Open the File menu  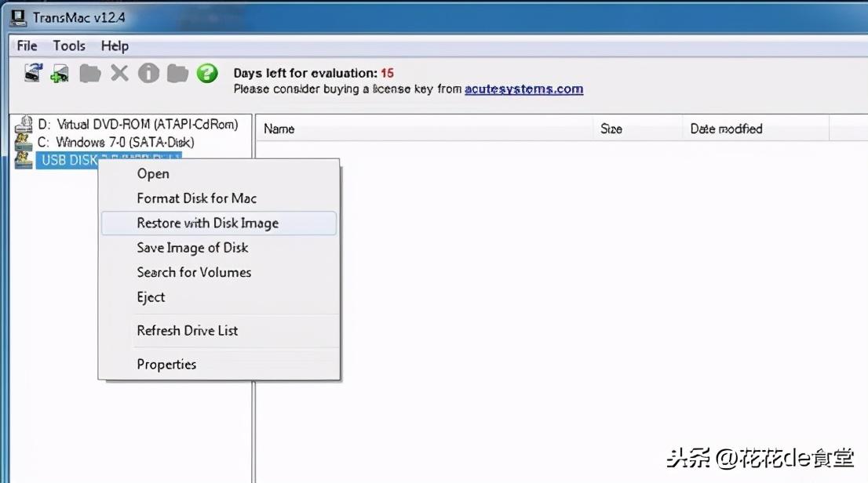tap(27, 46)
